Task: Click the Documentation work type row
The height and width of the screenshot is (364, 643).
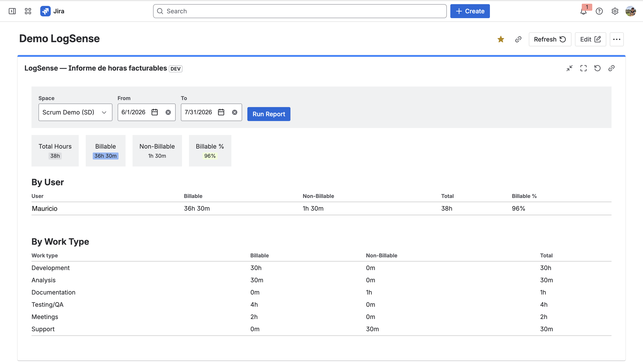Action: click(321, 292)
